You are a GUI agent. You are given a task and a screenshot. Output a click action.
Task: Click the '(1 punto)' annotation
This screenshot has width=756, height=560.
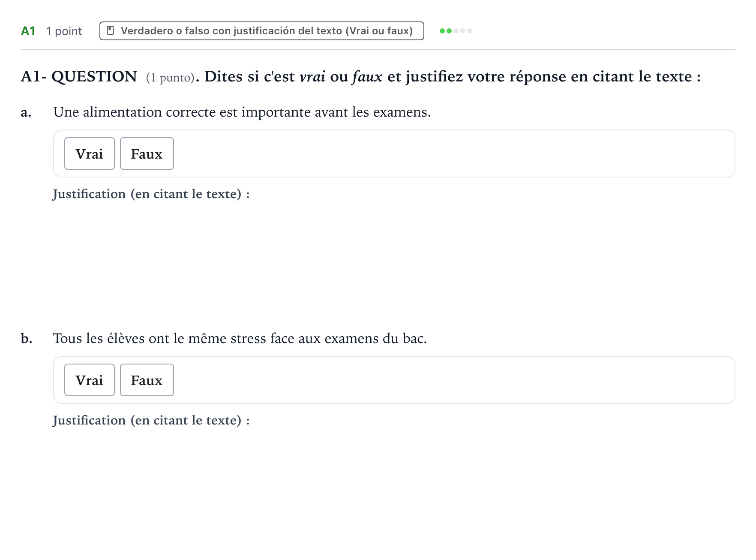170,78
